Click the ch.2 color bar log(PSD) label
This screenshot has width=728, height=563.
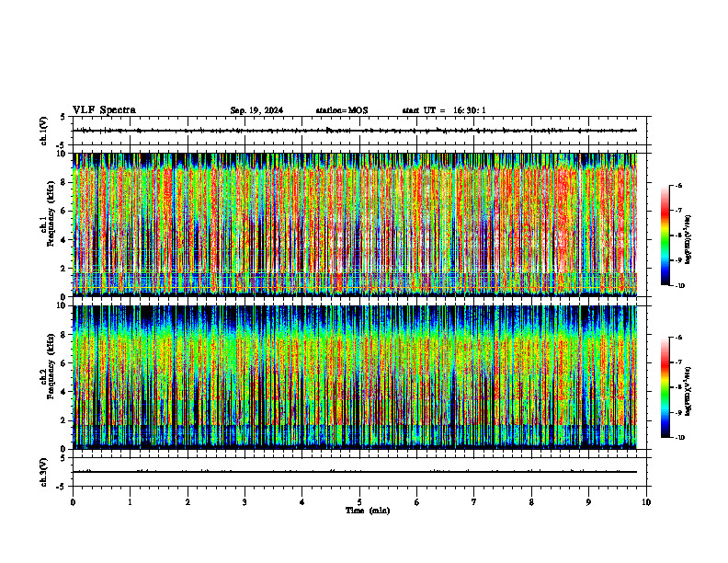[x=688, y=390]
